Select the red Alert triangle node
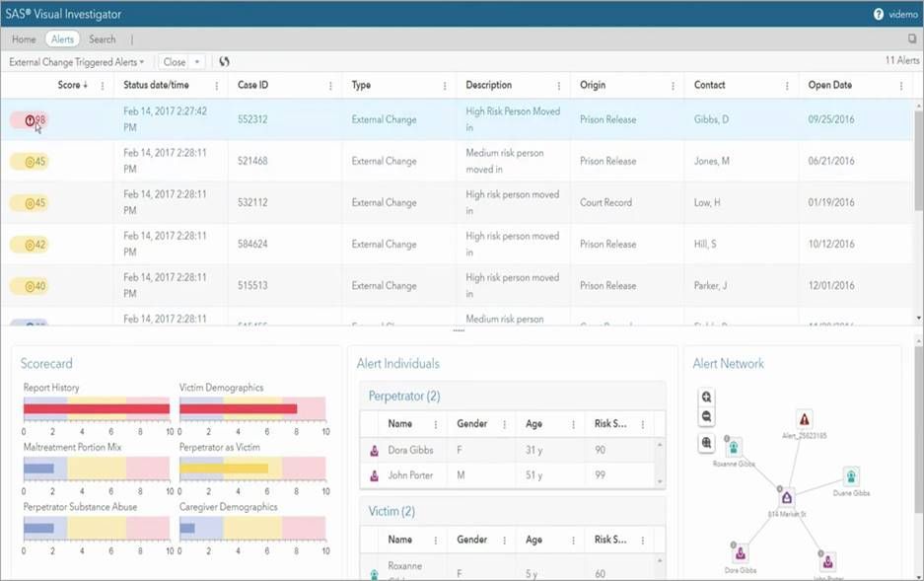 (x=804, y=419)
